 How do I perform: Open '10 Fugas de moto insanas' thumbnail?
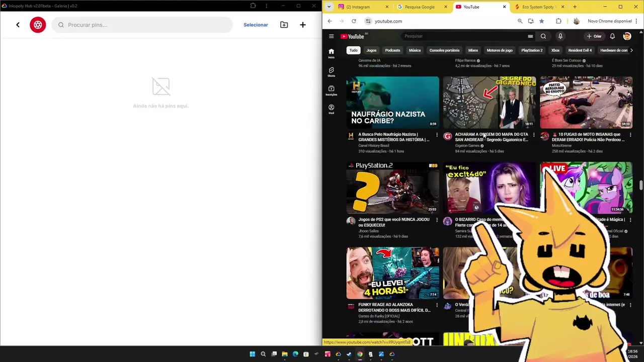[x=586, y=102]
